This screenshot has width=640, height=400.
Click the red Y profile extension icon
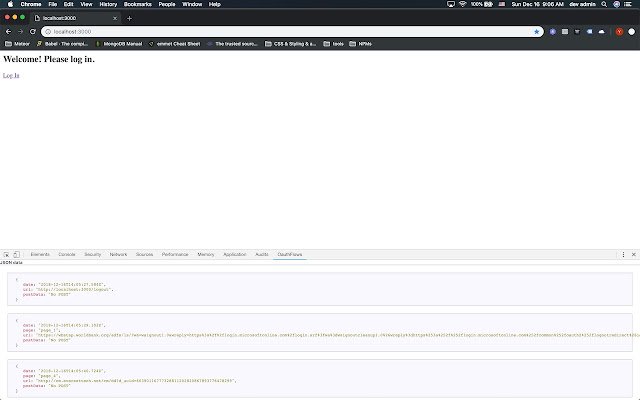click(619, 31)
